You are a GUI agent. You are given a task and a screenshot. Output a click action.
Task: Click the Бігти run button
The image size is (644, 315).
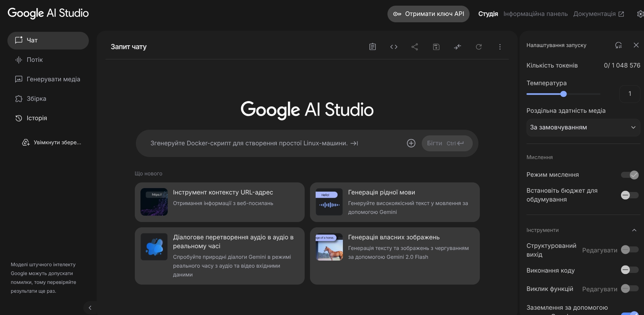click(447, 143)
